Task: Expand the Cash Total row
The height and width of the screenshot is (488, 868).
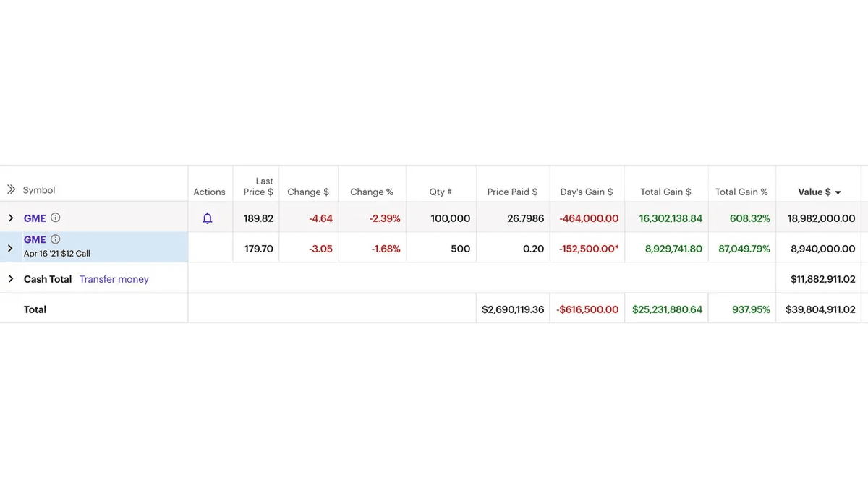Action: point(11,279)
